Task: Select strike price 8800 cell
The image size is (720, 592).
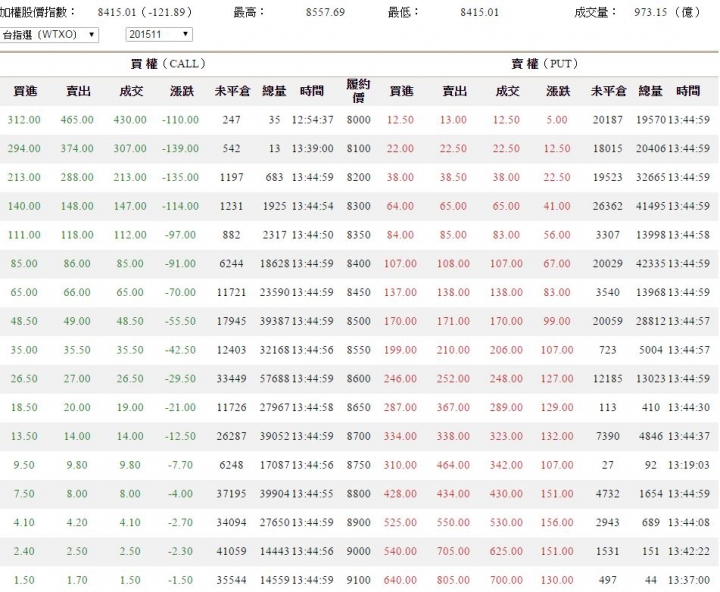Action: tap(359, 494)
